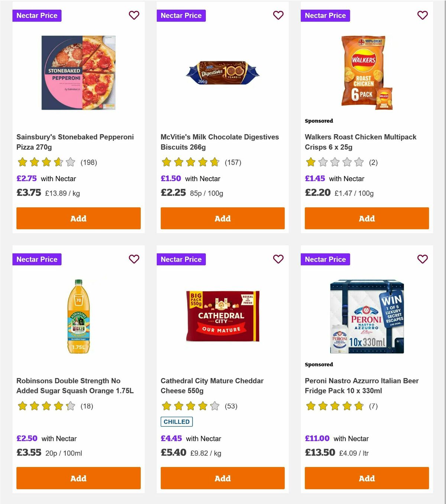Screen dimensions: 446x504
Task: Favourite the Walkers Roast Chicken crisps
Action: click(422, 15)
